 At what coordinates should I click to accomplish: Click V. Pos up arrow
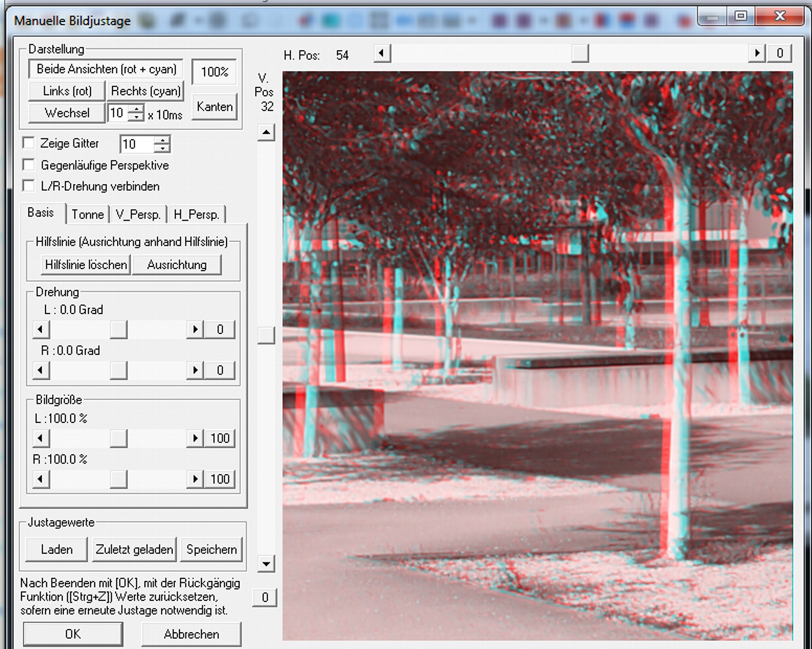pos(266,132)
